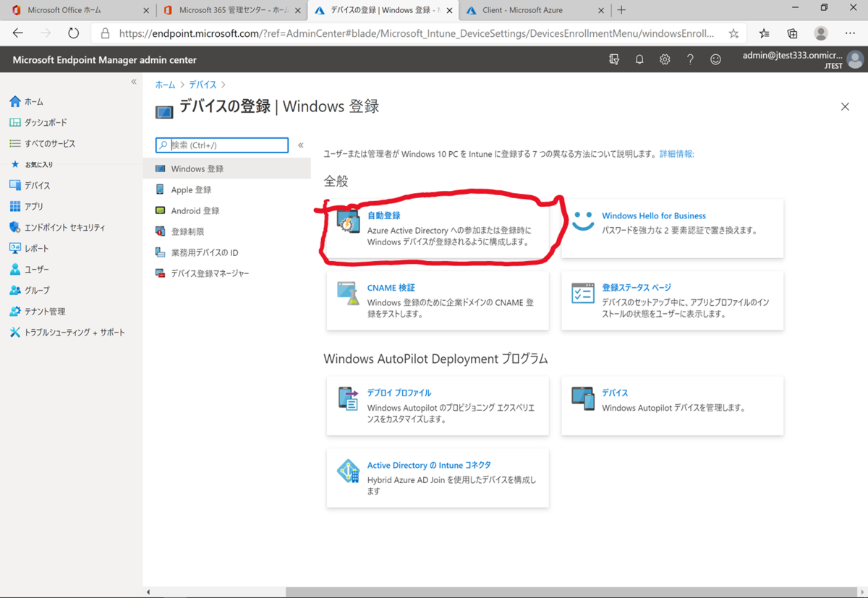The width and height of the screenshot is (868, 598).
Task: Click the Microsoft Endpoint Manager admin center title
Action: pos(104,60)
